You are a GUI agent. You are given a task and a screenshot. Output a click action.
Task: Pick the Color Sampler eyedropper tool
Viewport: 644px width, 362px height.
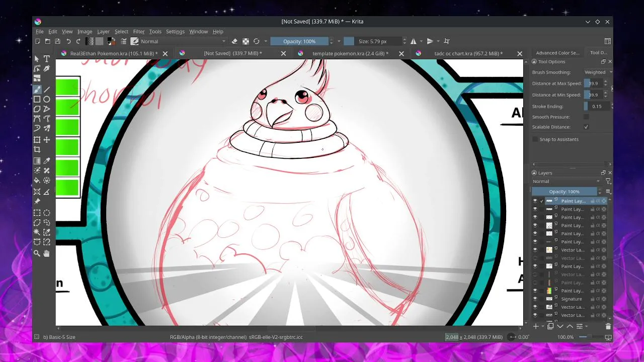pyautogui.click(x=47, y=161)
